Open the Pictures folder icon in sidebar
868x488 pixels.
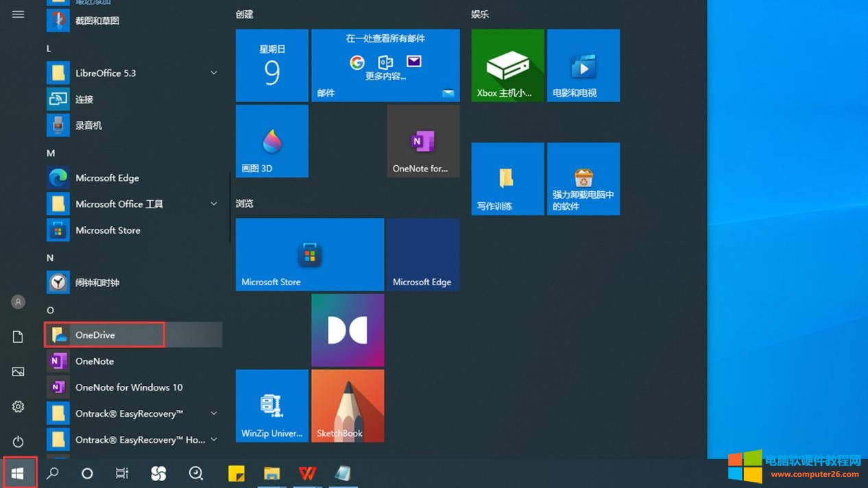[18, 371]
